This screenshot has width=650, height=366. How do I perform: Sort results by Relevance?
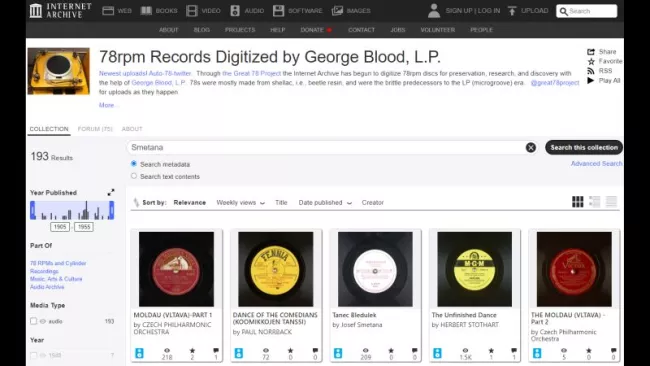pos(189,203)
